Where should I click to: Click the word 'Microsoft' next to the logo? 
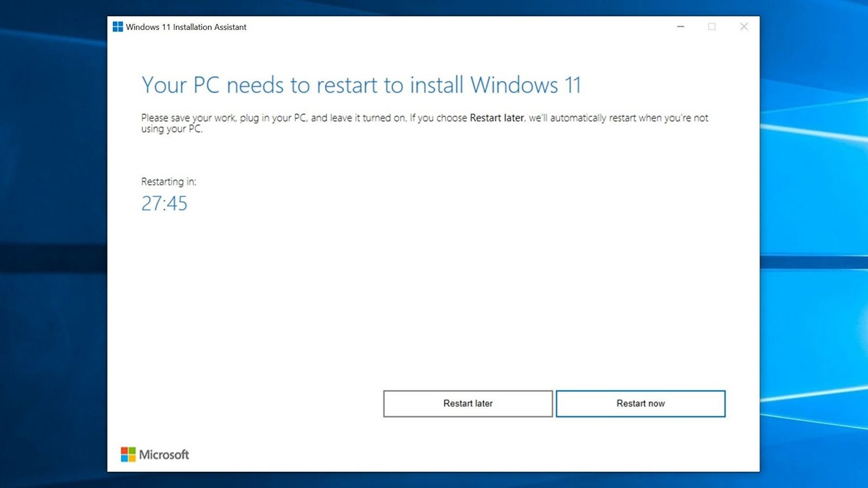[163, 454]
